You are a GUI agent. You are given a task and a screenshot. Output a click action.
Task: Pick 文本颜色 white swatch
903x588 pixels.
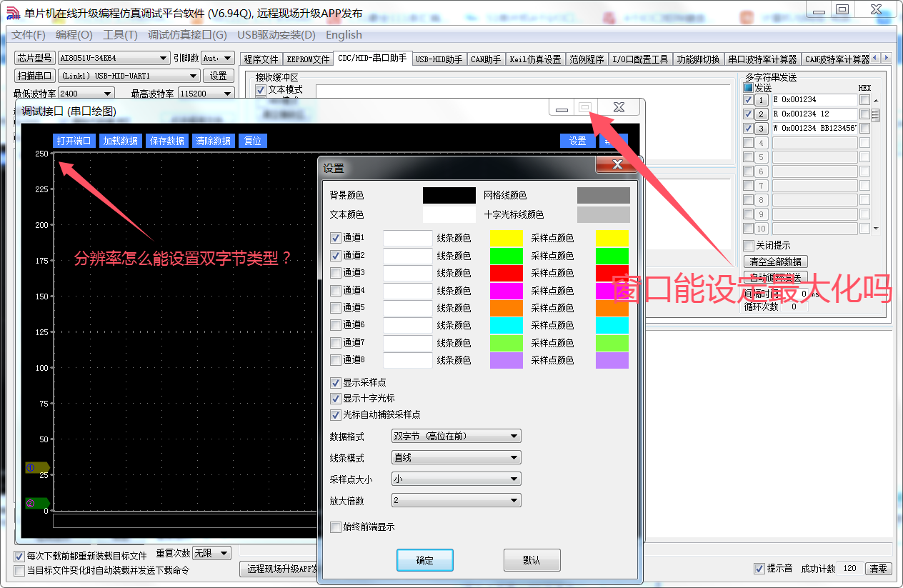449,214
